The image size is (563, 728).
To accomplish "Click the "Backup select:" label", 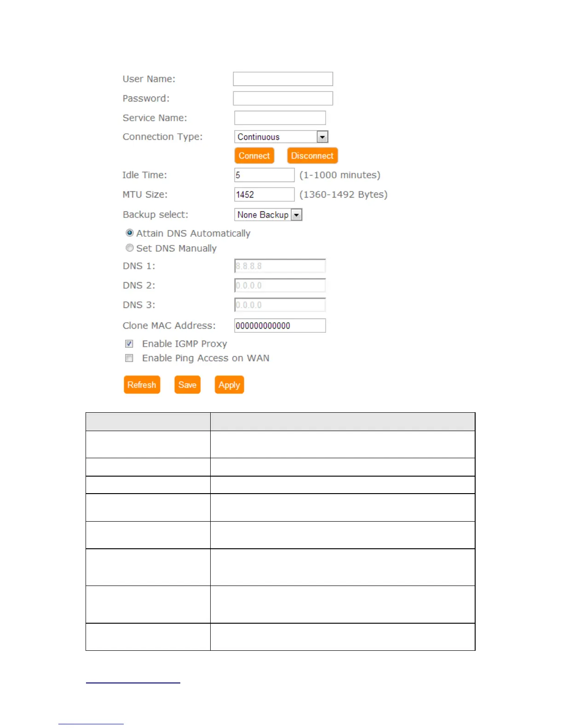I will coord(155,215).
